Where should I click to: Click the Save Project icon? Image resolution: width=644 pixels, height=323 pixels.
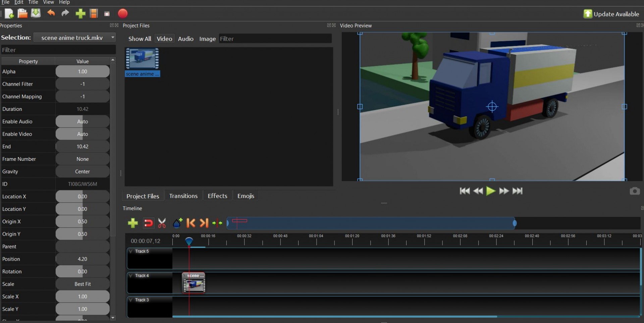coord(36,14)
